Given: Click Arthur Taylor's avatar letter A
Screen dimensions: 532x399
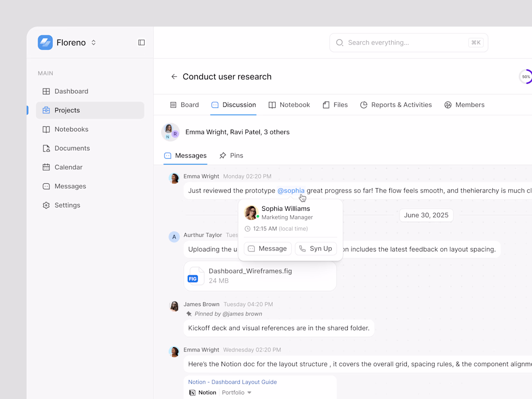Looking at the screenshot, I should pyautogui.click(x=174, y=237).
